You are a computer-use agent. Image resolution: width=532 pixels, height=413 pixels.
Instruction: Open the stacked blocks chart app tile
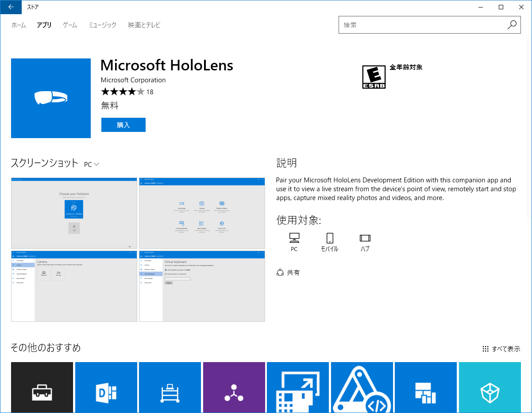click(426, 387)
